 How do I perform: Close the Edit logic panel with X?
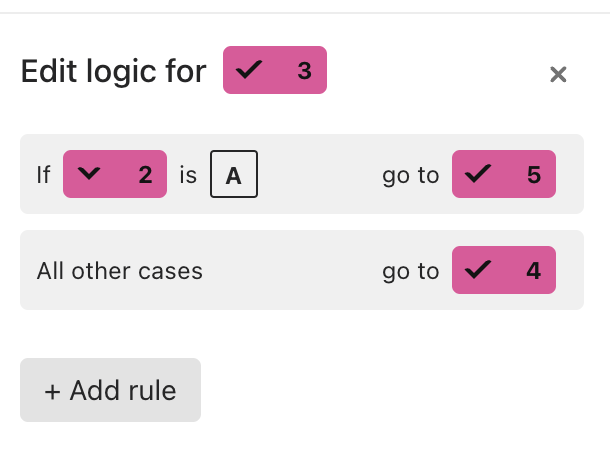coord(558,74)
